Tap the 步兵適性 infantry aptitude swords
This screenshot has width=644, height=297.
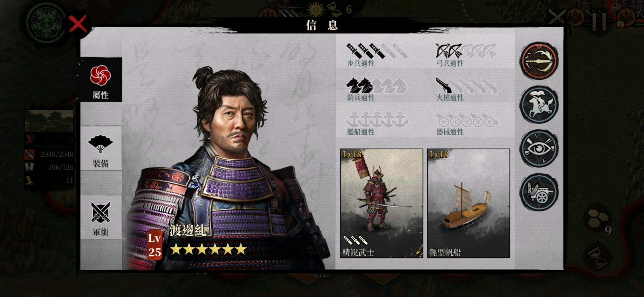[x=377, y=51]
